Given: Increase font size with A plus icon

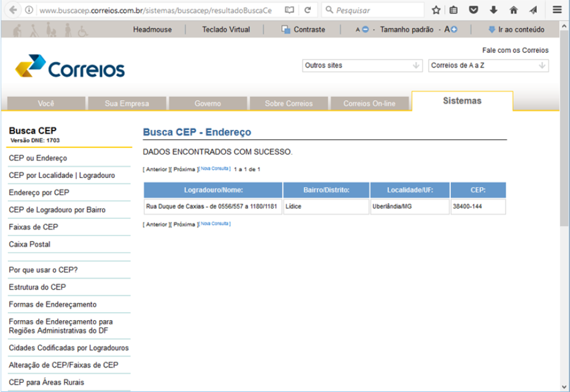Looking at the screenshot, I should (451, 29).
